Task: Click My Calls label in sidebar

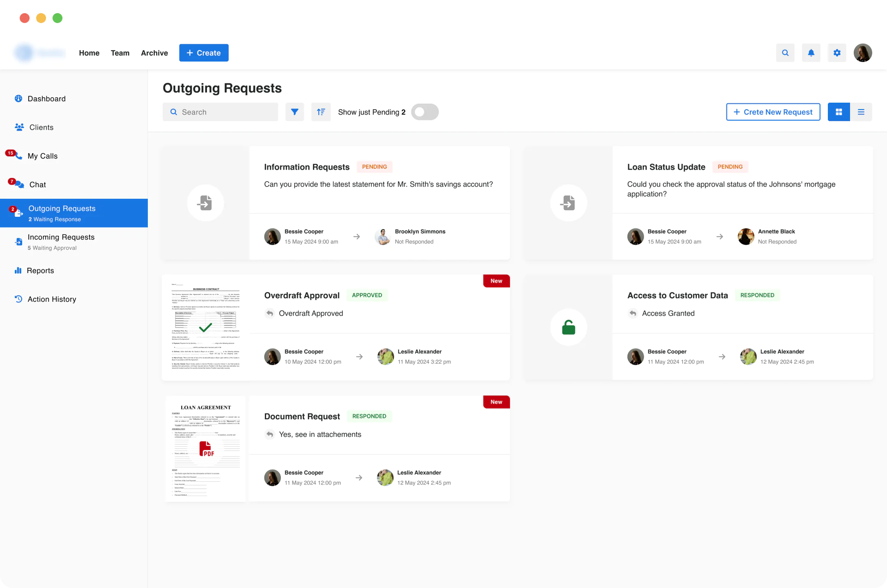Action: coord(43,156)
